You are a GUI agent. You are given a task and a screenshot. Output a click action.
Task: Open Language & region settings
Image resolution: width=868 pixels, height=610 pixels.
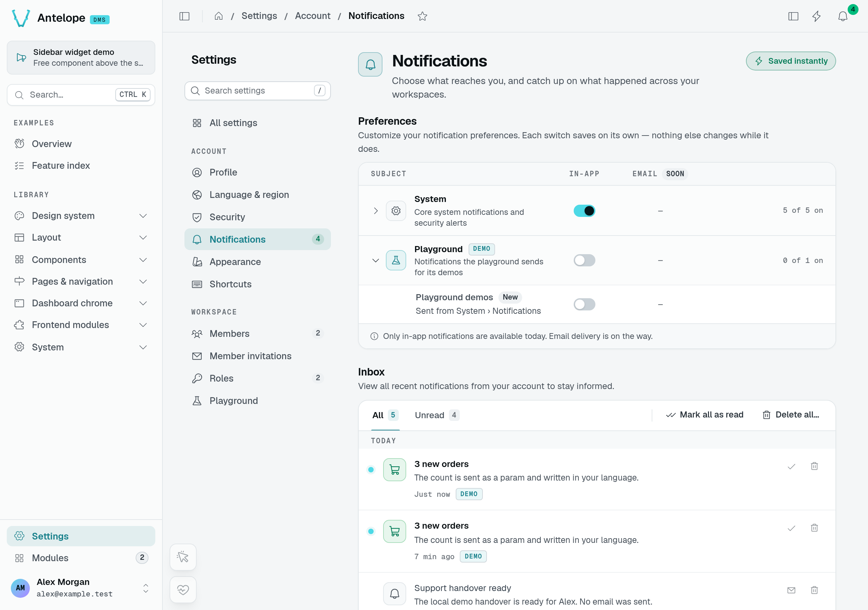tap(257, 195)
